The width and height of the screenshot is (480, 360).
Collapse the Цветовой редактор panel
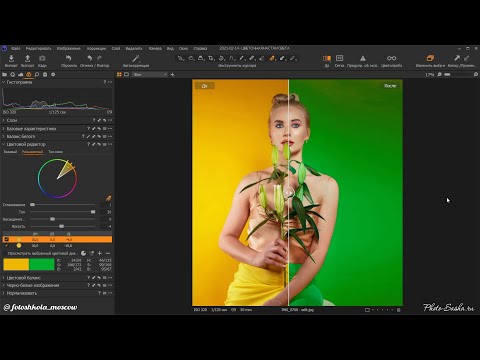3,144
